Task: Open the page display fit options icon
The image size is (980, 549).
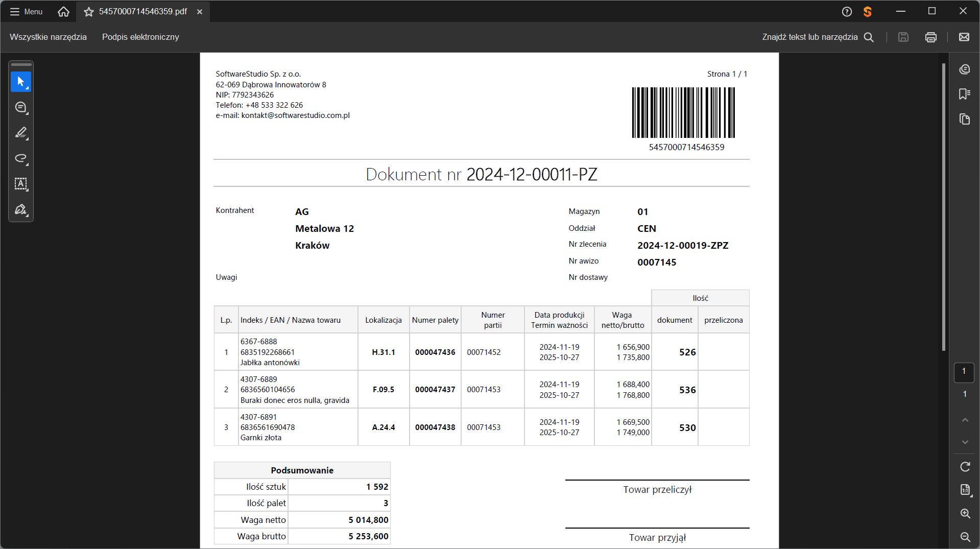Action: [x=965, y=490]
